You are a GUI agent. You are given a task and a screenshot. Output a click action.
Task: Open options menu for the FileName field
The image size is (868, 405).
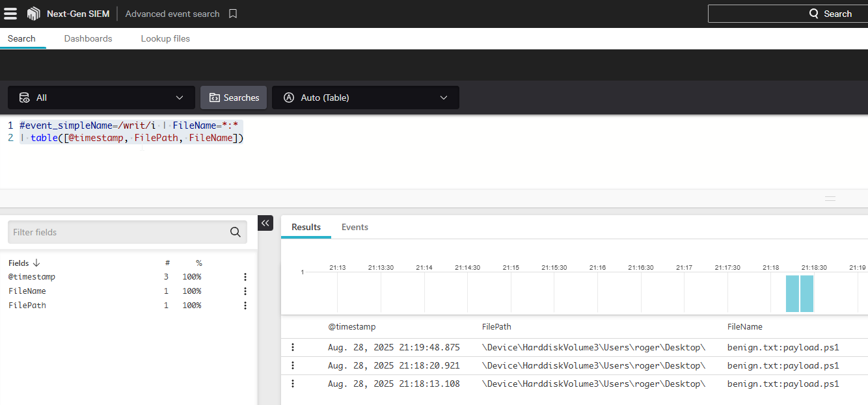point(245,291)
